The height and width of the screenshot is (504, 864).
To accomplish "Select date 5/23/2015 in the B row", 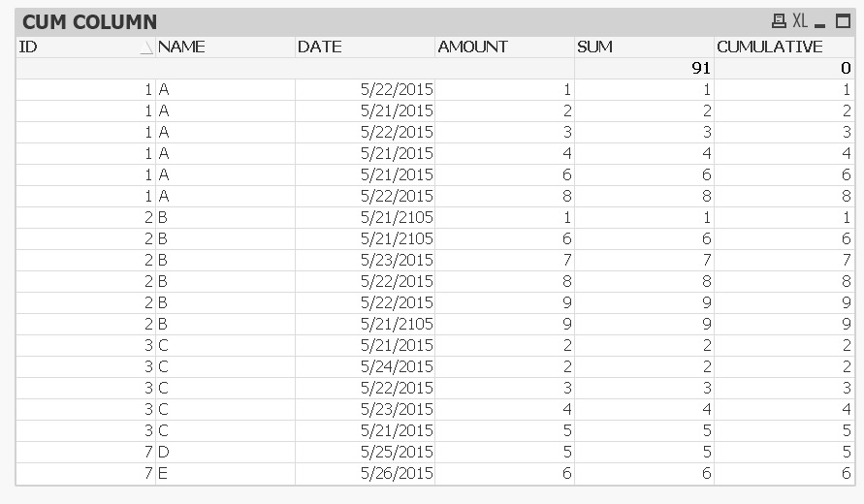I will pyautogui.click(x=396, y=260).
